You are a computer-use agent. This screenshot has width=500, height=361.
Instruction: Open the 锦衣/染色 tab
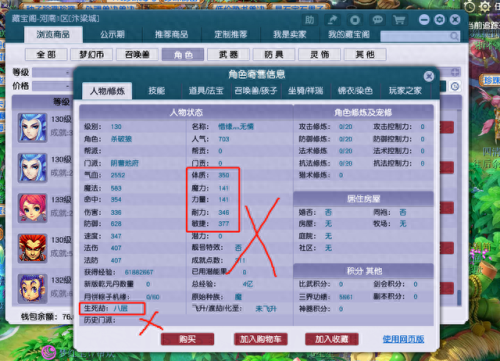coord(355,91)
